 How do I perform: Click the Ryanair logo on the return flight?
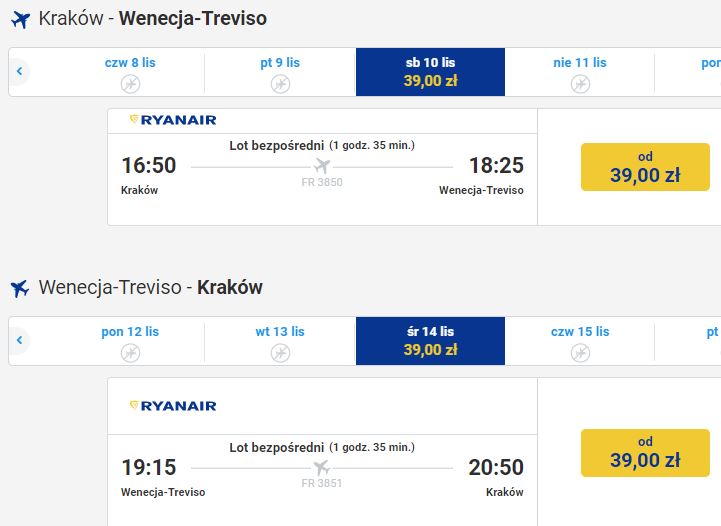click(173, 406)
